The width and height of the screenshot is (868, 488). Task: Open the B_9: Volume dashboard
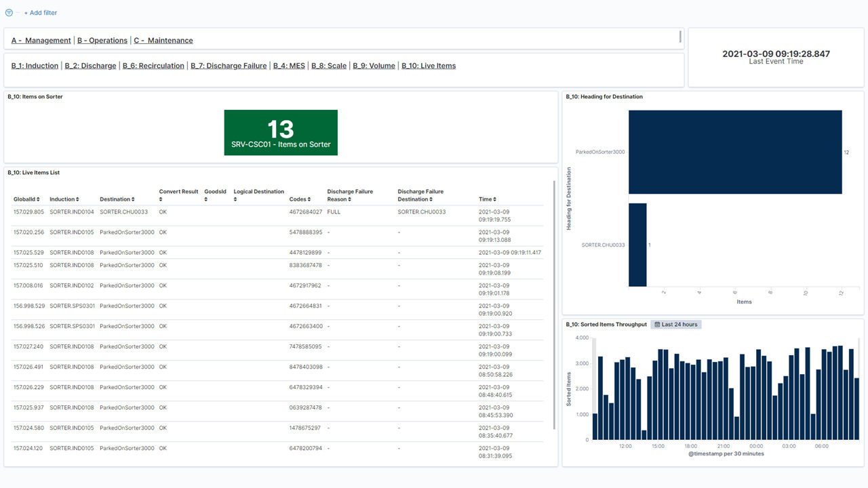pos(374,66)
